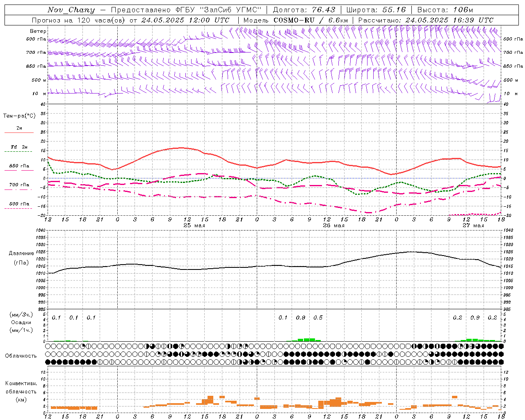Click the 'Конвективн.' convective cloud label
Image resolution: width=525 pixels, height=420 pixels.
point(21,383)
